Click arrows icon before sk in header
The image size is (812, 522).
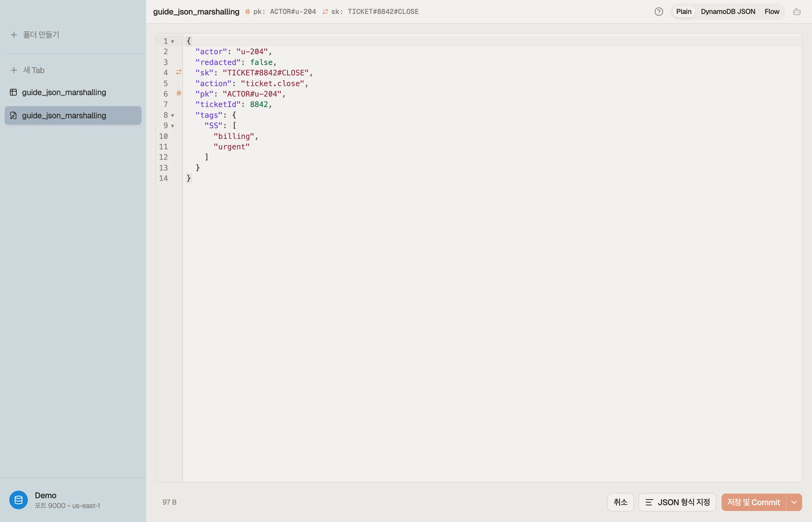point(325,12)
